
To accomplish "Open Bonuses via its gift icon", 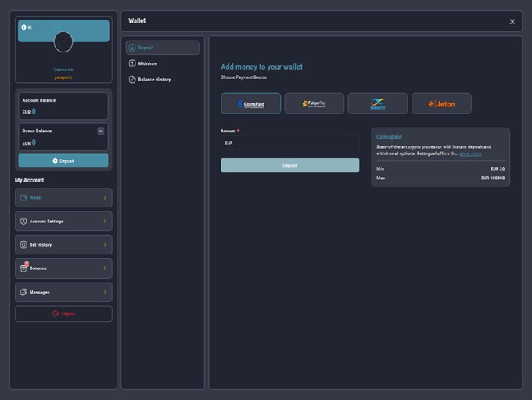I will pos(23,268).
